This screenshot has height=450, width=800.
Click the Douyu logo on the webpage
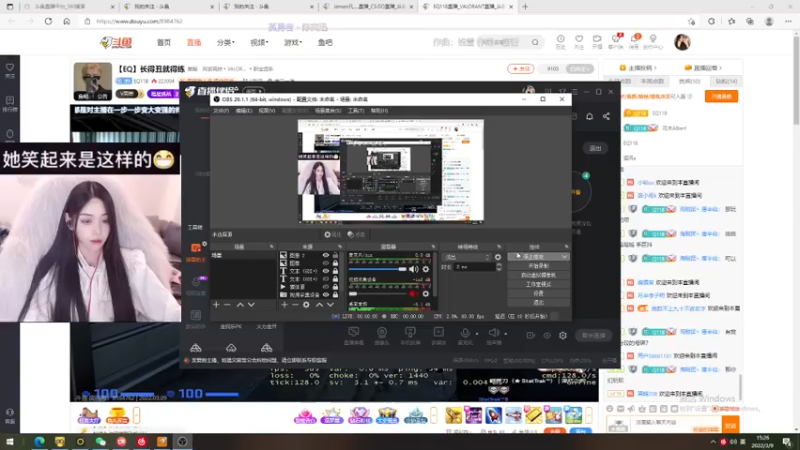[116, 42]
